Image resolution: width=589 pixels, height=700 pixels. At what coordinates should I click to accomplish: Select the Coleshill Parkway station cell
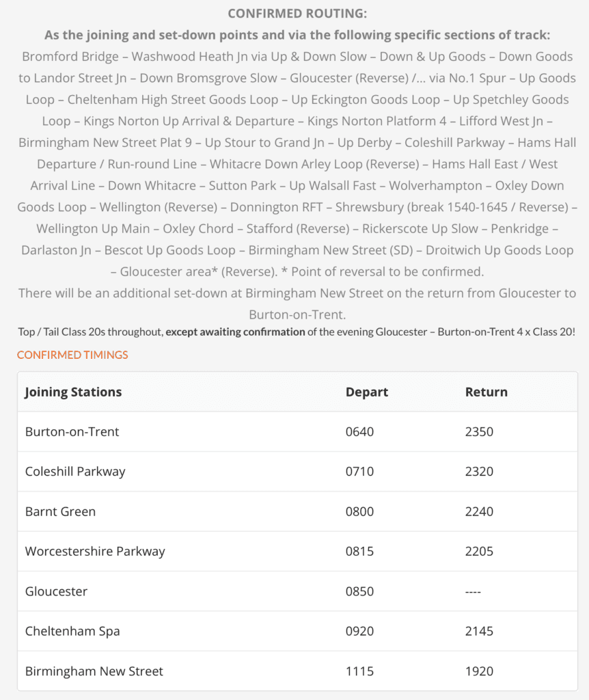tap(75, 471)
